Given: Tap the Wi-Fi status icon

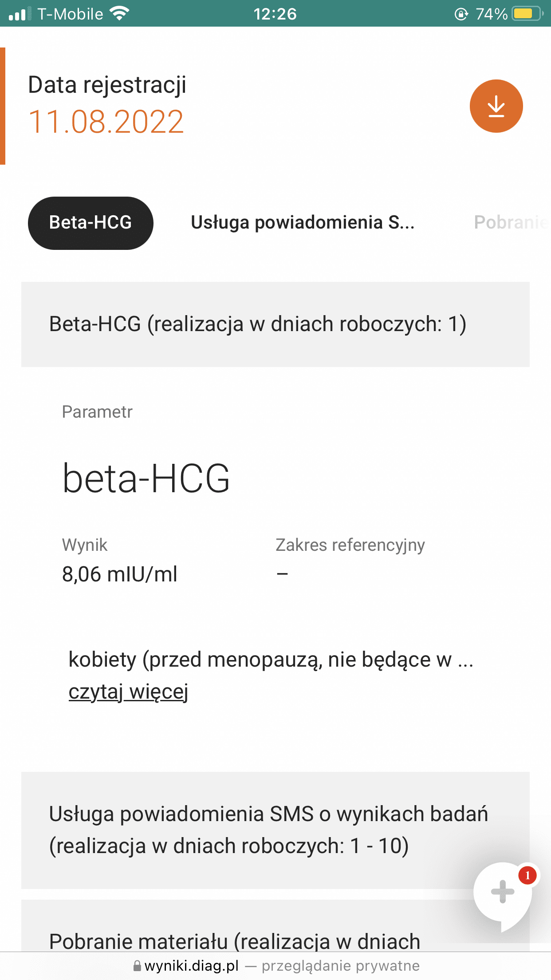Looking at the screenshot, I should (119, 14).
